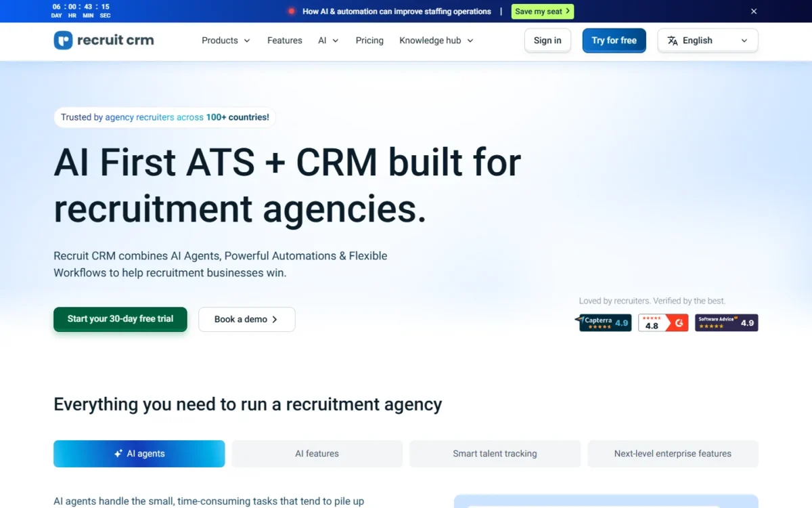Click the banner text about AI & automation
The width and height of the screenshot is (812, 508).
[x=397, y=12]
